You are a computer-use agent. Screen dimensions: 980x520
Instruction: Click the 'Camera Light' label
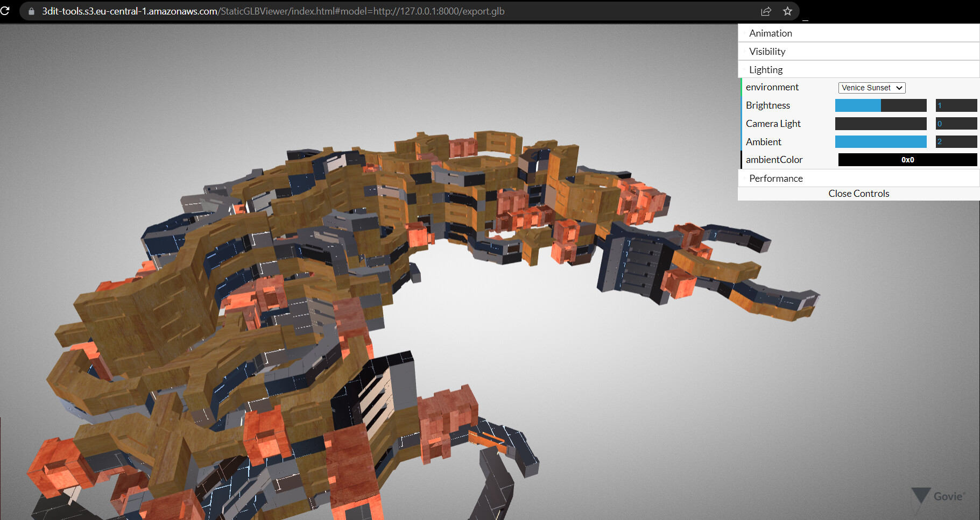coord(773,124)
